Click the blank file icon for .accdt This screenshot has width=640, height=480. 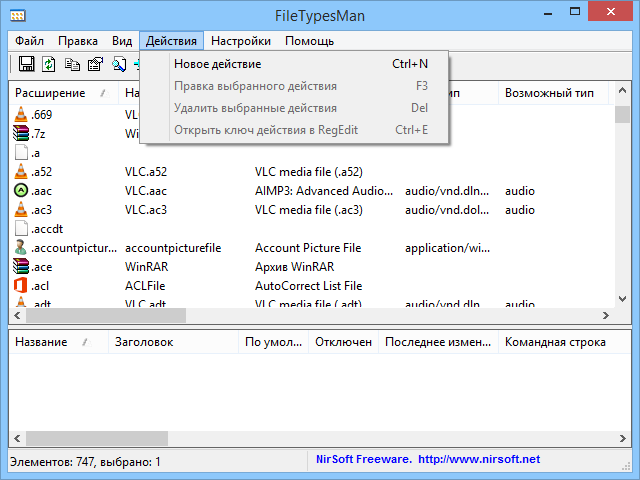21,229
